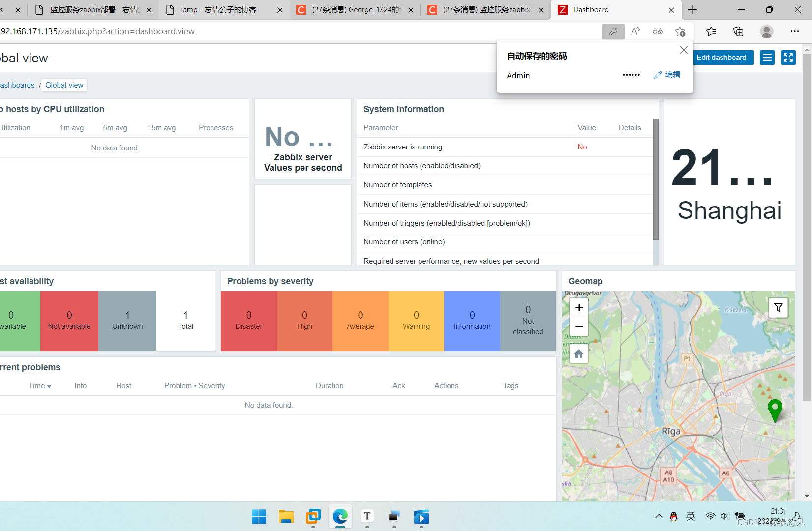Image resolution: width=812 pixels, height=531 pixels.
Task: Zoom out on the Geomap
Action: [579, 326]
